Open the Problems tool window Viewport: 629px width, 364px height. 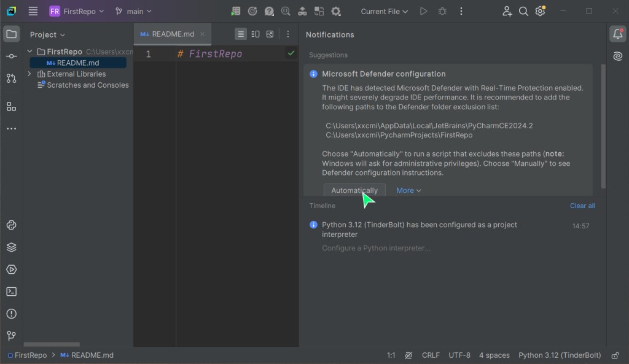[11, 314]
